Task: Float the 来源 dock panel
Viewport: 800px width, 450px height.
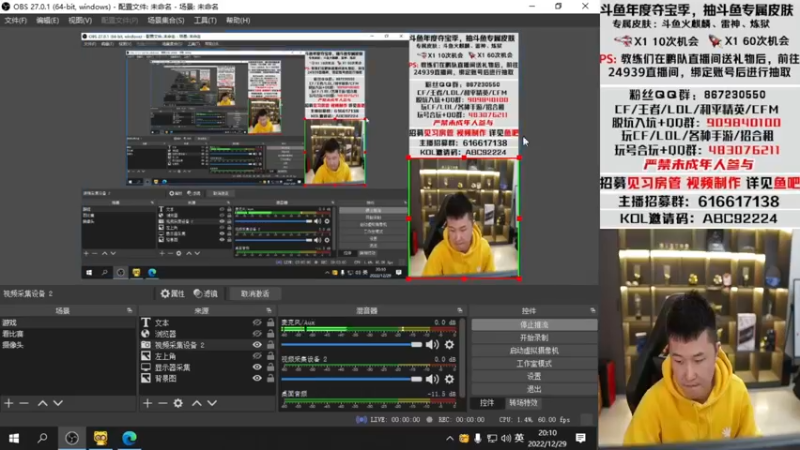Action: pyautogui.click(x=268, y=310)
